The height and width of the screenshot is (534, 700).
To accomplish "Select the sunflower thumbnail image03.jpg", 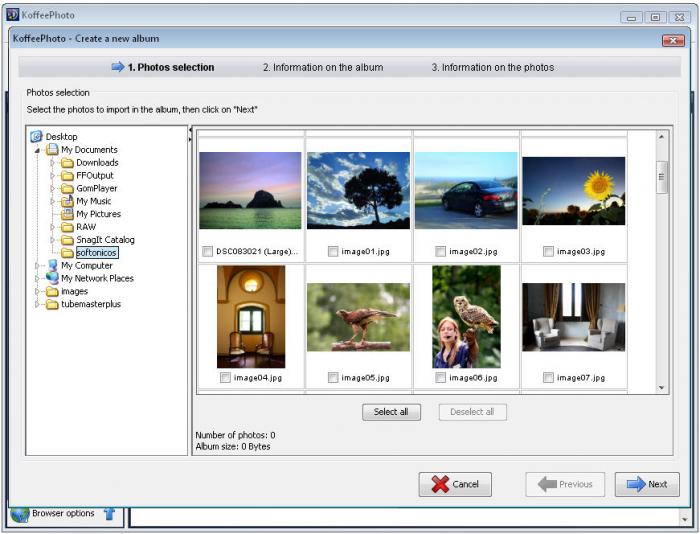I will 574,191.
